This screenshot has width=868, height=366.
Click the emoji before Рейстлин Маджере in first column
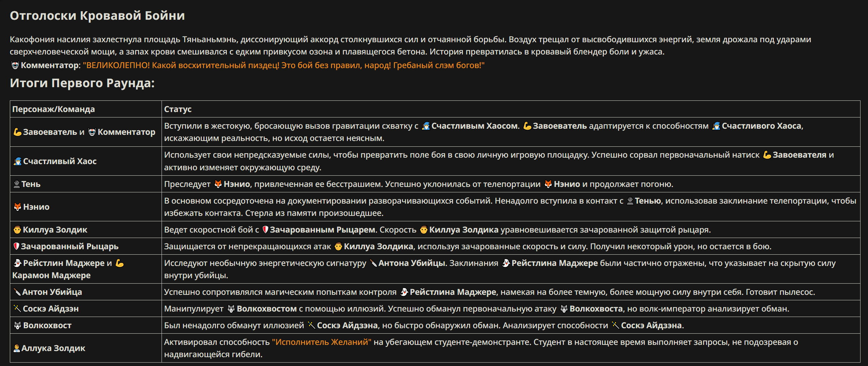[17, 263]
